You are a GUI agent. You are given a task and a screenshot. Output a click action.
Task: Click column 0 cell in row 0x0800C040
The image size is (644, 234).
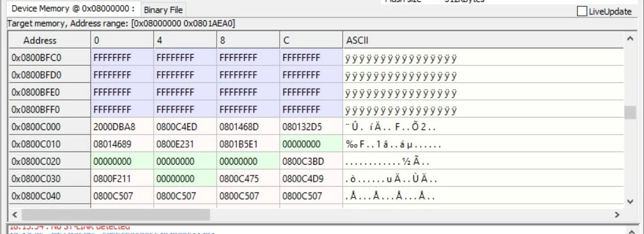click(x=122, y=196)
